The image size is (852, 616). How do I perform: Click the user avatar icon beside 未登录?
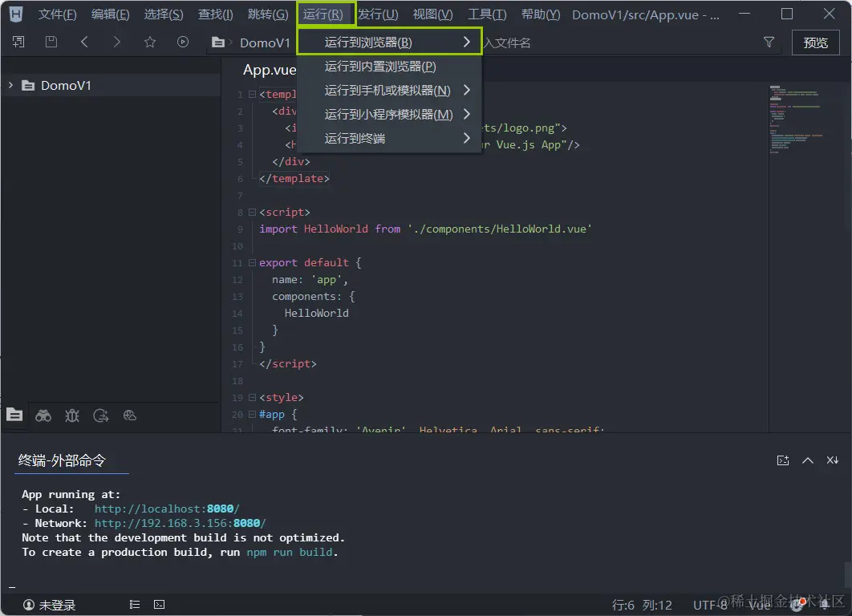[x=29, y=605]
